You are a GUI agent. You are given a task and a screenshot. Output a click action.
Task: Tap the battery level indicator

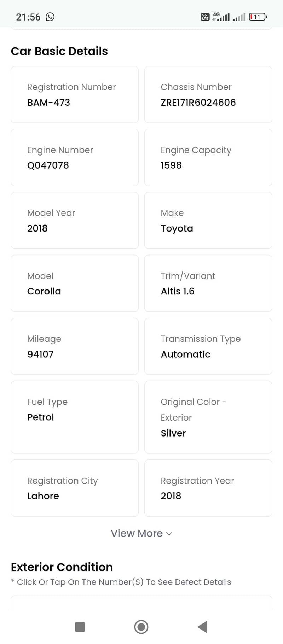(x=258, y=17)
